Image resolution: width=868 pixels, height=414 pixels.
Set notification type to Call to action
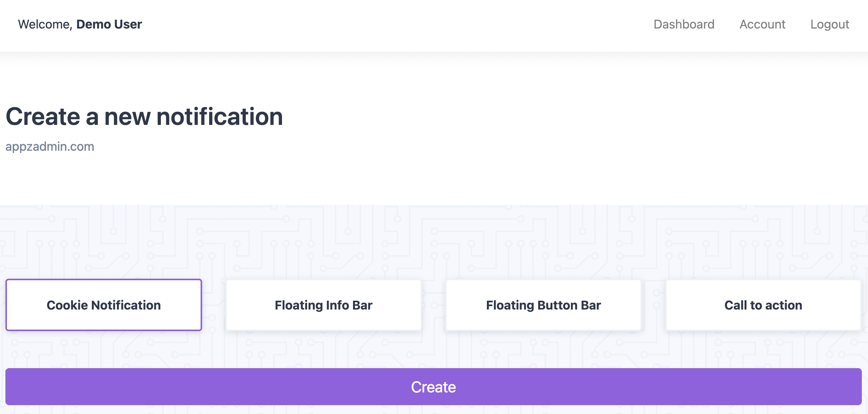coord(763,305)
